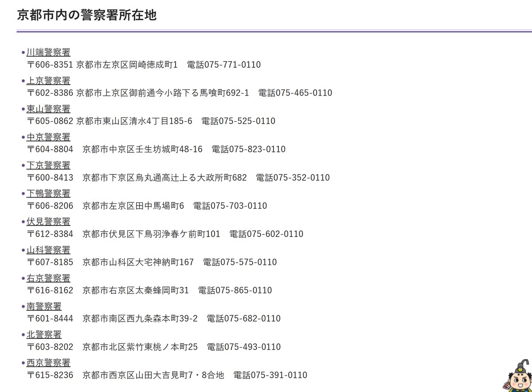Viewport: 532px width, 392px height.
Task: Click the phone number 075-823-0110
Action: pyautogui.click(x=258, y=149)
